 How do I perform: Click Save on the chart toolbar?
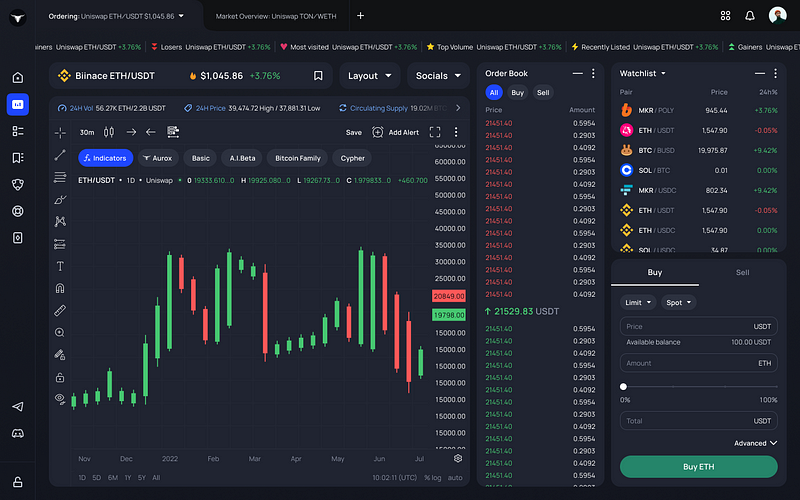pyautogui.click(x=354, y=132)
